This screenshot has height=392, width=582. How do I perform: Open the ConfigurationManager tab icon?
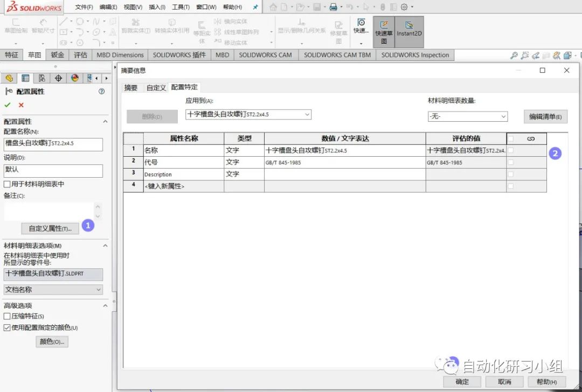pyautogui.click(x=42, y=78)
